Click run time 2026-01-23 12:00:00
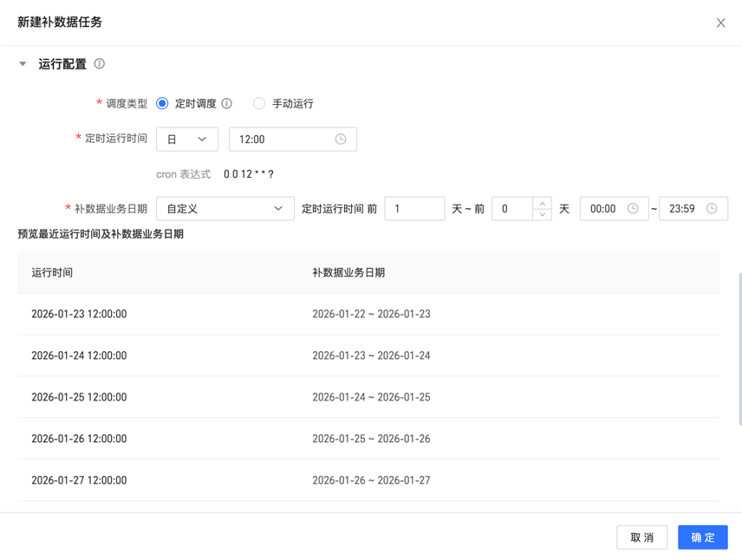The height and width of the screenshot is (560, 742). (x=79, y=314)
